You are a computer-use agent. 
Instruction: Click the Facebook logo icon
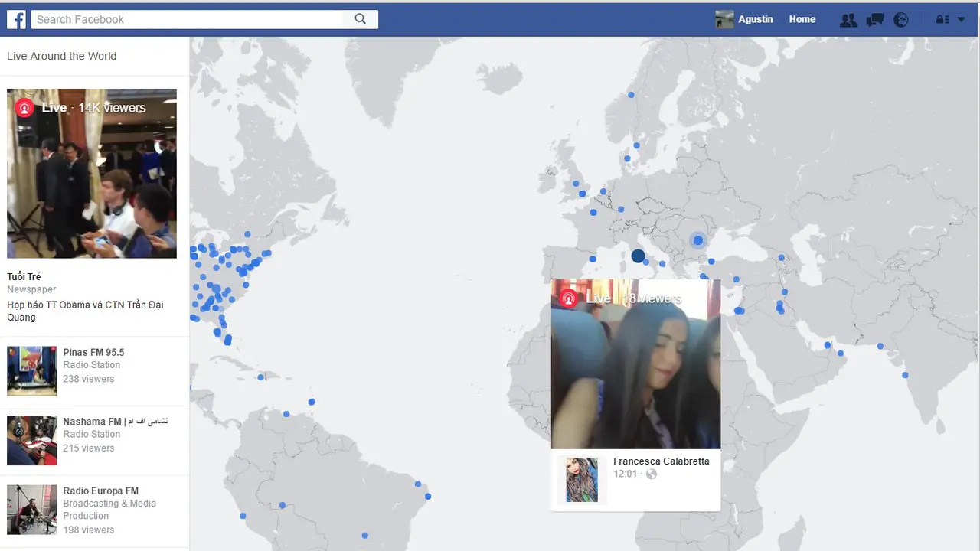tap(16, 19)
